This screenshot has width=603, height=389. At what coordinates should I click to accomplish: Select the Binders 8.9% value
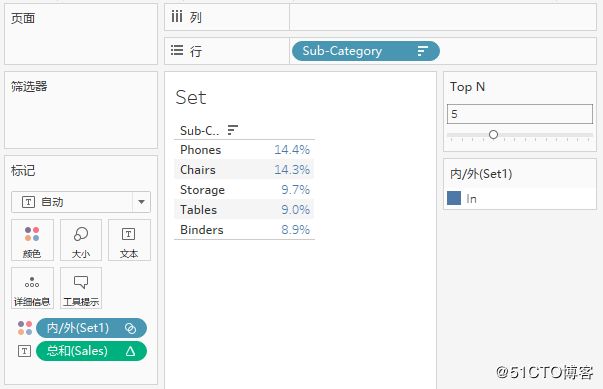click(x=295, y=229)
